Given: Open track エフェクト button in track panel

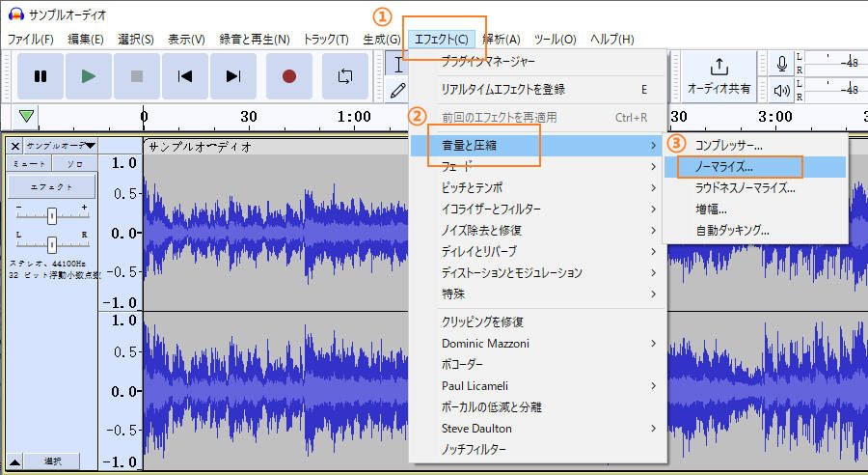Looking at the screenshot, I should tap(51, 187).
